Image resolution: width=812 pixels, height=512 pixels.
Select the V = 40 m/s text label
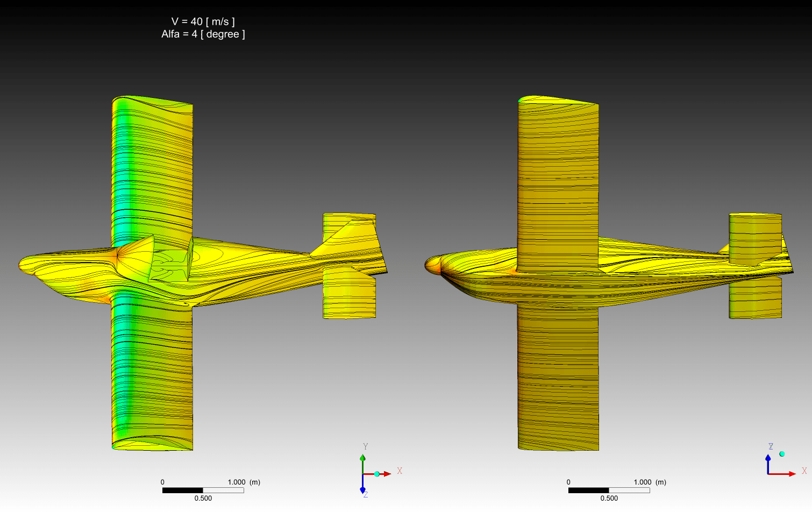click(203, 22)
